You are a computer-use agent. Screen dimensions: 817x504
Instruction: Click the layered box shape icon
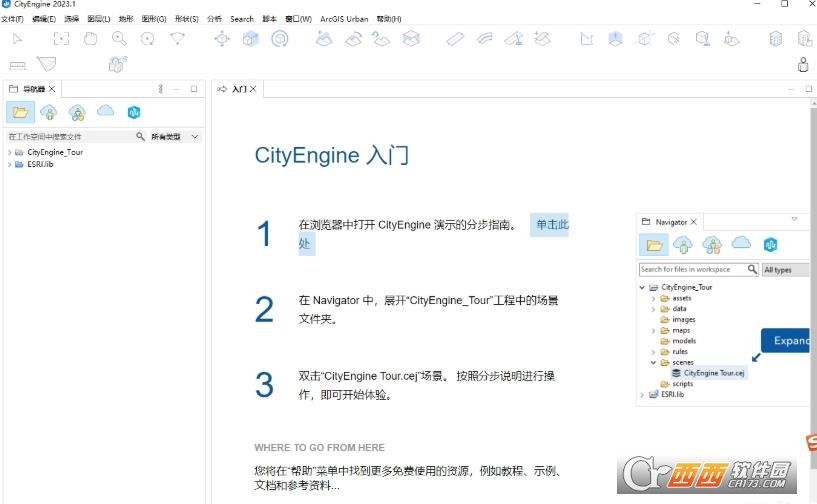(411, 39)
